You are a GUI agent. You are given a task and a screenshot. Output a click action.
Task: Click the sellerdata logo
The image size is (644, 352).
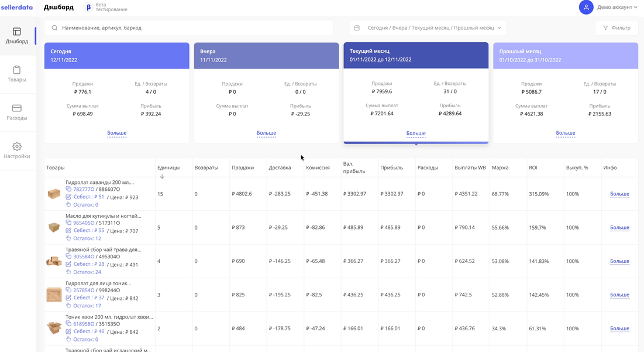click(17, 7)
